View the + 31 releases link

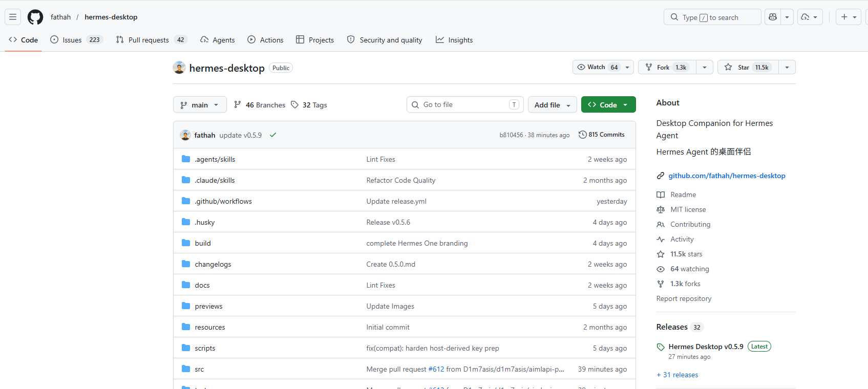coord(678,375)
